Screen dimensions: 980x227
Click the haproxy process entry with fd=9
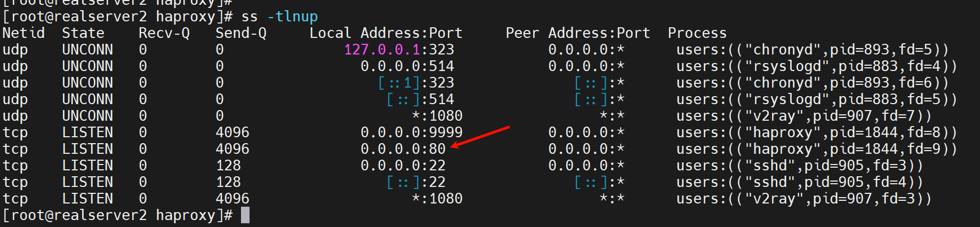point(816,149)
